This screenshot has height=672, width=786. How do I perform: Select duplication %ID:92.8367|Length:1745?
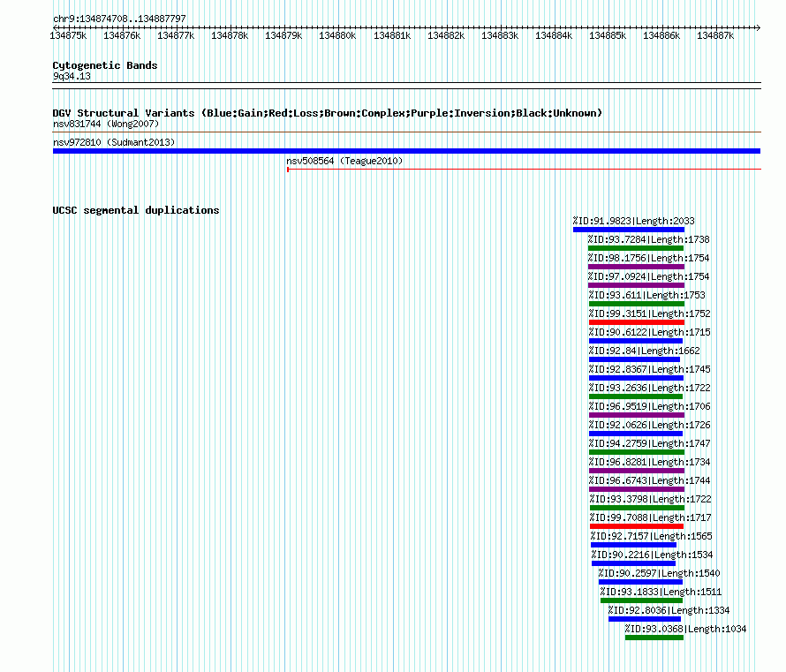pyautogui.click(x=650, y=369)
